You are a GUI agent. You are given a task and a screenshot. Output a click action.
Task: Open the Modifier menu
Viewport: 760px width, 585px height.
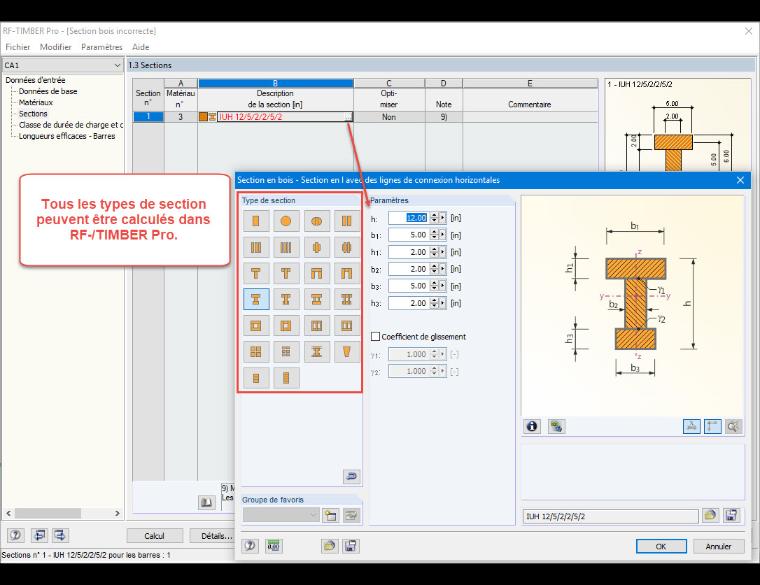tap(56, 47)
